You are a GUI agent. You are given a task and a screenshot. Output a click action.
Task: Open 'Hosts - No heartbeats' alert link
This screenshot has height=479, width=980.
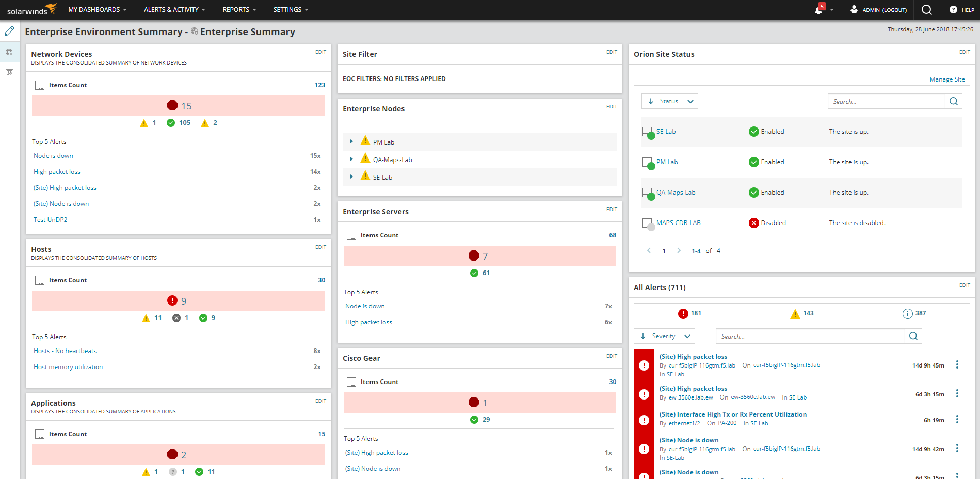tap(65, 351)
